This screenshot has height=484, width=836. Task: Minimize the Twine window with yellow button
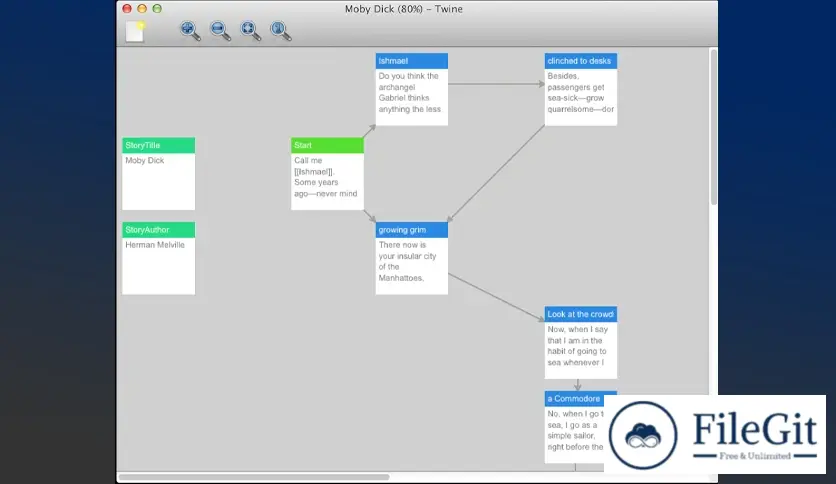(142, 9)
